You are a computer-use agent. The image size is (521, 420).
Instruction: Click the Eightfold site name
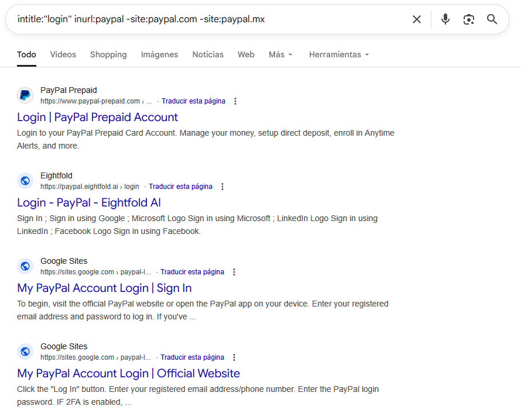(x=56, y=175)
